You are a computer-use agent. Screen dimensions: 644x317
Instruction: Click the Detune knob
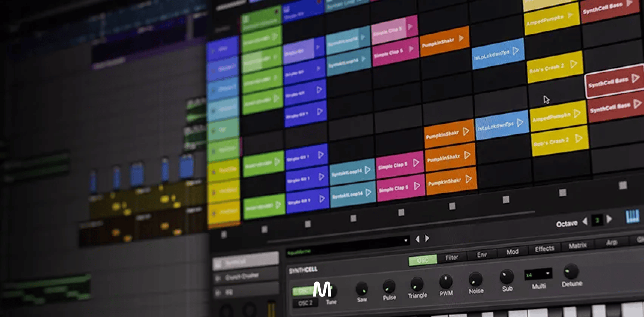[571, 272]
